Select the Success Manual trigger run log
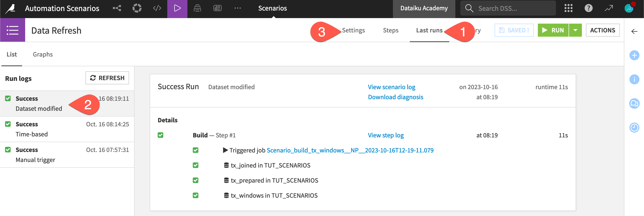This screenshot has width=644, height=216. [x=67, y=155]
